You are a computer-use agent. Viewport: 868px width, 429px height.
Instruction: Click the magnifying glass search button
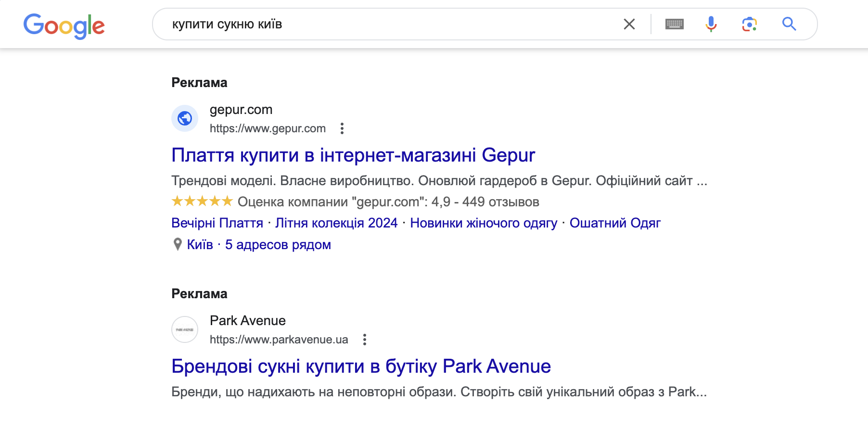tap(789, 24)
